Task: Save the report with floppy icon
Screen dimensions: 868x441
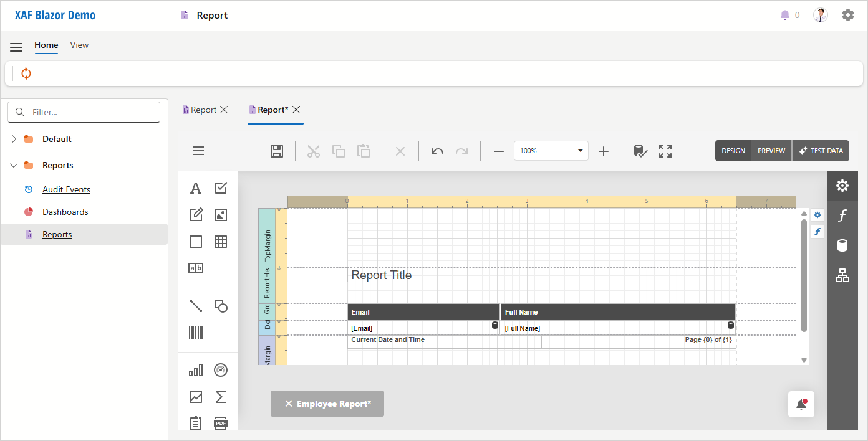Action: (x=277, y=151)
